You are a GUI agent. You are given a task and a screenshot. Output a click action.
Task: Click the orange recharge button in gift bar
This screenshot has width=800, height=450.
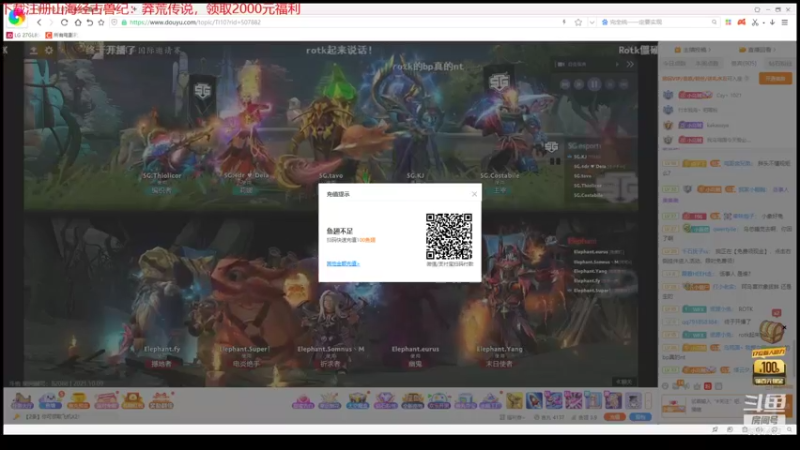614,417
